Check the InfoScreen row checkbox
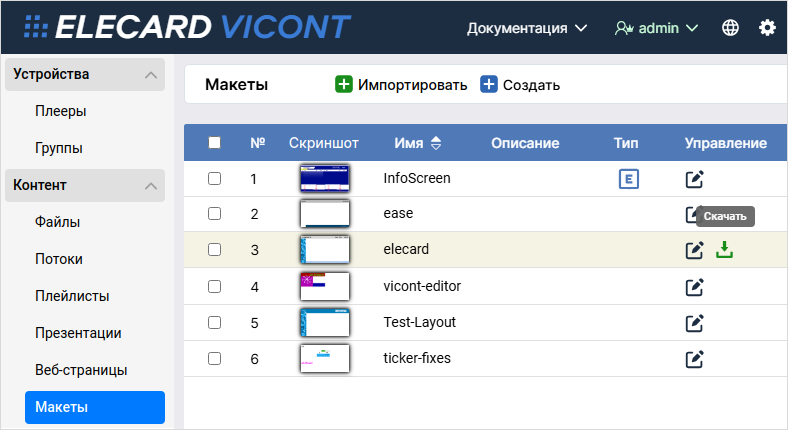Viewport: 788px width, 430px height. point(215,178)
